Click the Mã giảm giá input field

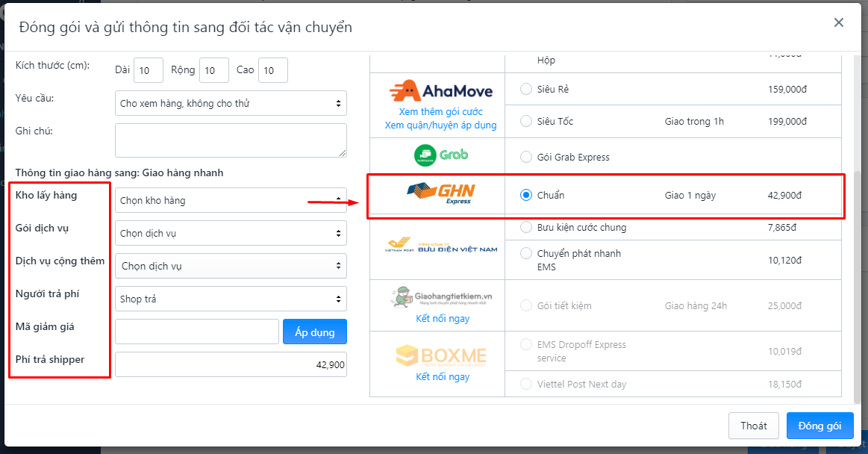197,332
